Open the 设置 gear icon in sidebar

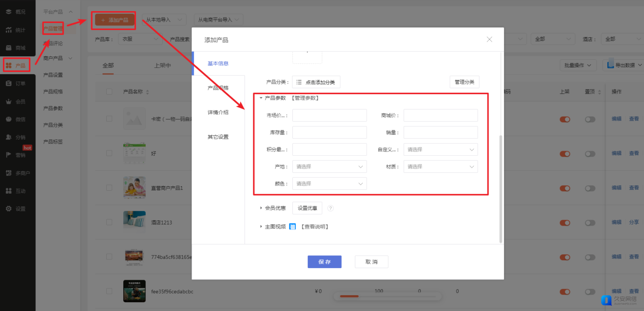(x=8, y=209)
